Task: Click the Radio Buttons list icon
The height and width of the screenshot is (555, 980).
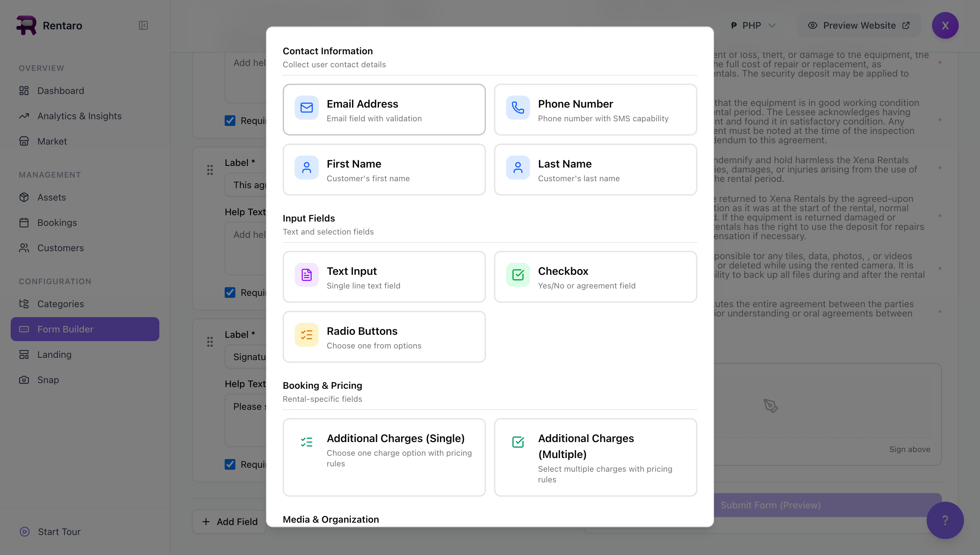Action: [x=306, y=335]
